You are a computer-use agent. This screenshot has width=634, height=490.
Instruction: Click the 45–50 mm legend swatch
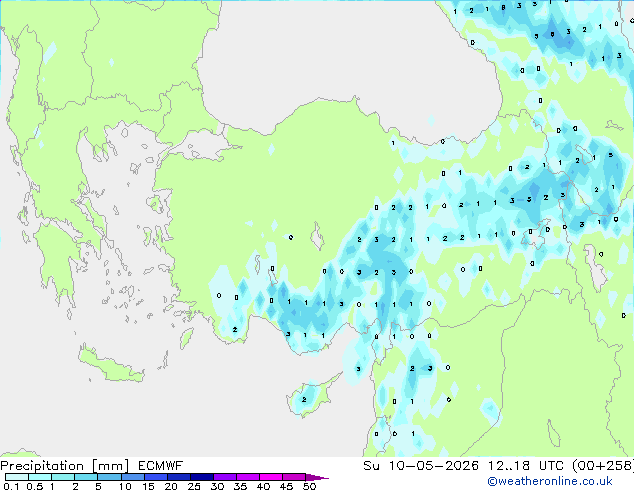coord(294,477)
